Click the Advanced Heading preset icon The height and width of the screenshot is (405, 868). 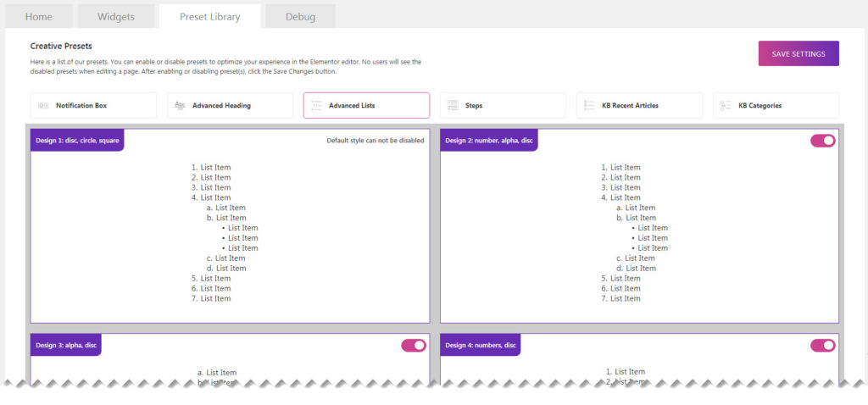point(180,106)
